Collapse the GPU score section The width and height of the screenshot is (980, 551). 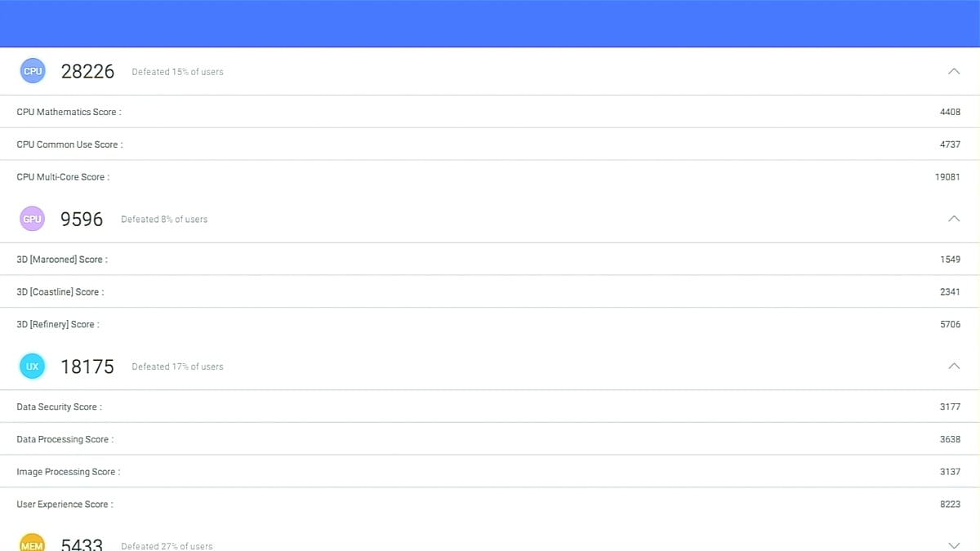(953, 219)
